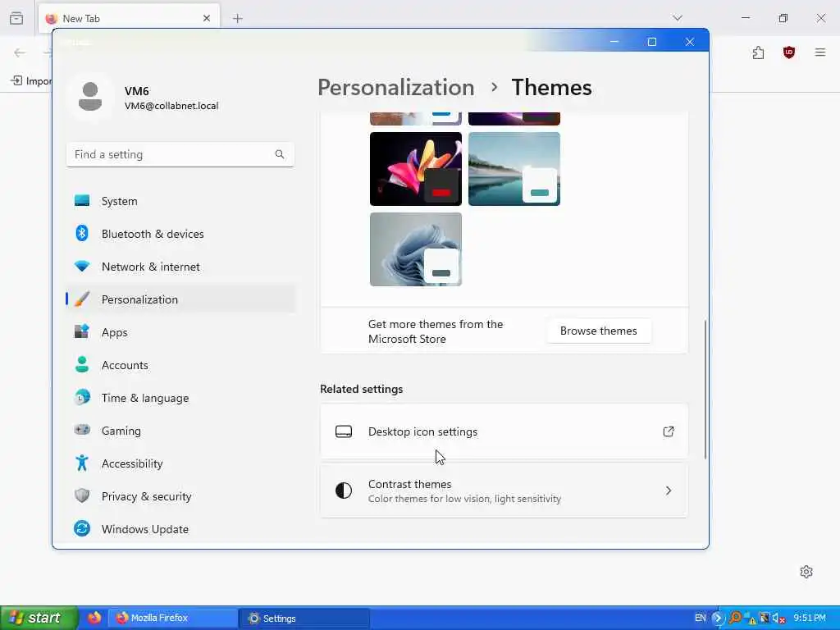840x630 pixels.
Task: Open the Accessibility settings category
Action: coord(180,463)
